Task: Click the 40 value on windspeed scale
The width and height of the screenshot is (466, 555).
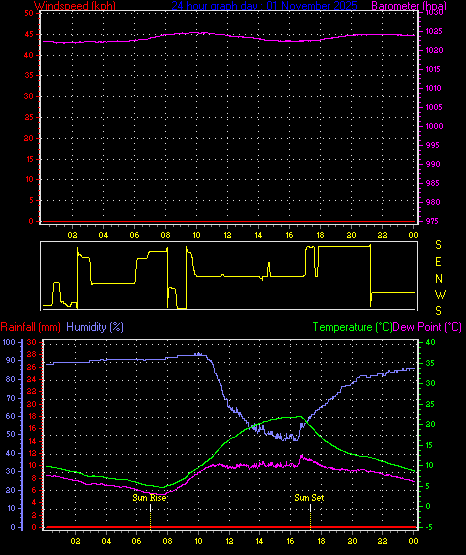Action: click(x=29, y=55)
